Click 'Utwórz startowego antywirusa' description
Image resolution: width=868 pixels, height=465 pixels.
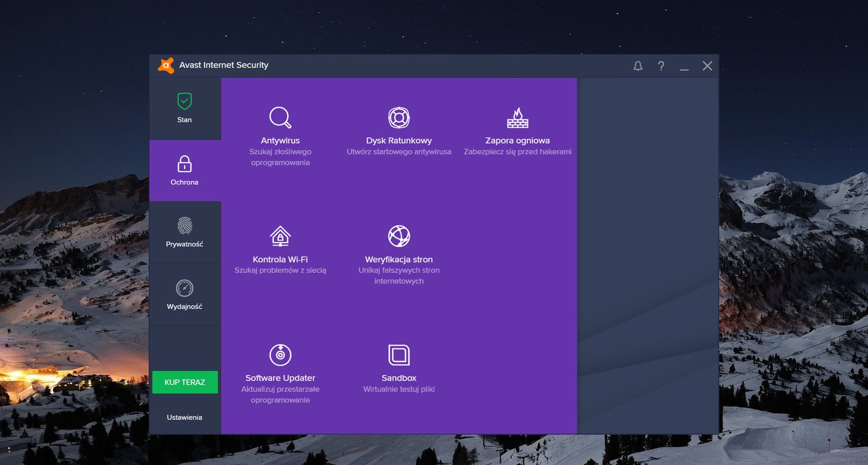tap(399, 151)
